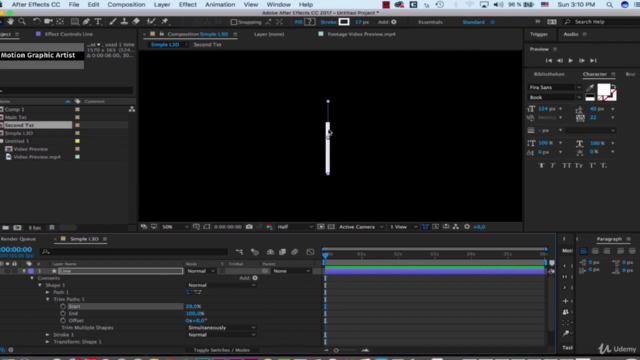
Task: Switch to the Render Queue tab
Action: coord(18,239)
